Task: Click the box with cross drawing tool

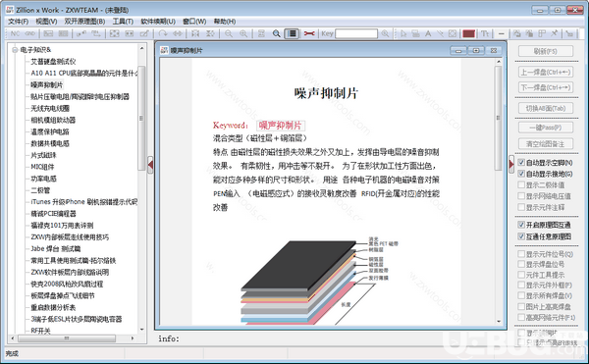Action: pos(453,33)
